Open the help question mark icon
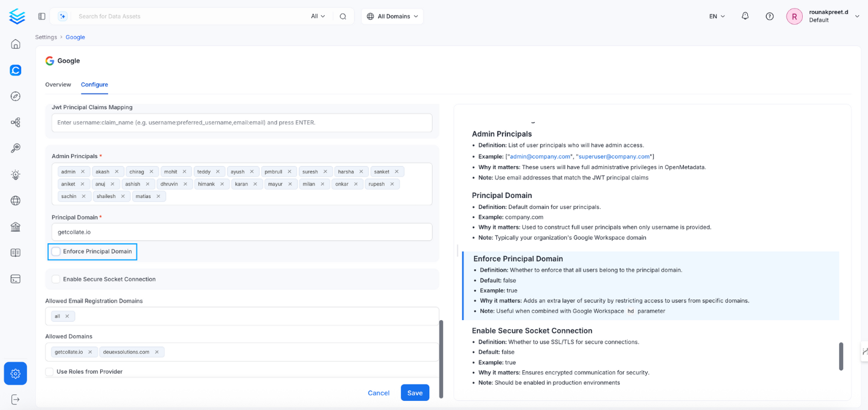This screenshot has width=868, height=410. (x=770, y=16)
